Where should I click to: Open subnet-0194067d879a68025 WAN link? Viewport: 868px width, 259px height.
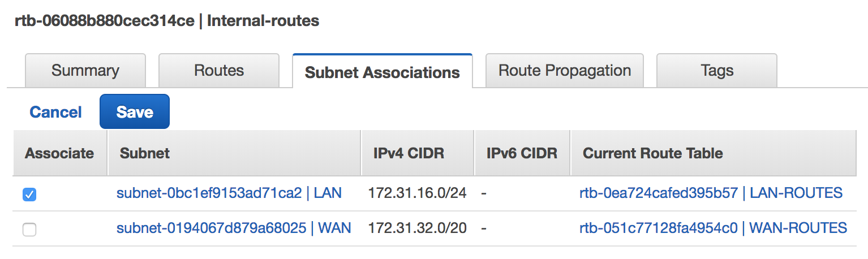coord(234,228)
